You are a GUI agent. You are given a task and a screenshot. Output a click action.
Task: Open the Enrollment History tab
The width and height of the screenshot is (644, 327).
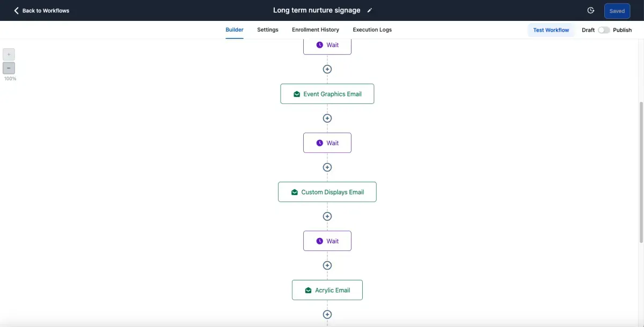pos(316,30)
